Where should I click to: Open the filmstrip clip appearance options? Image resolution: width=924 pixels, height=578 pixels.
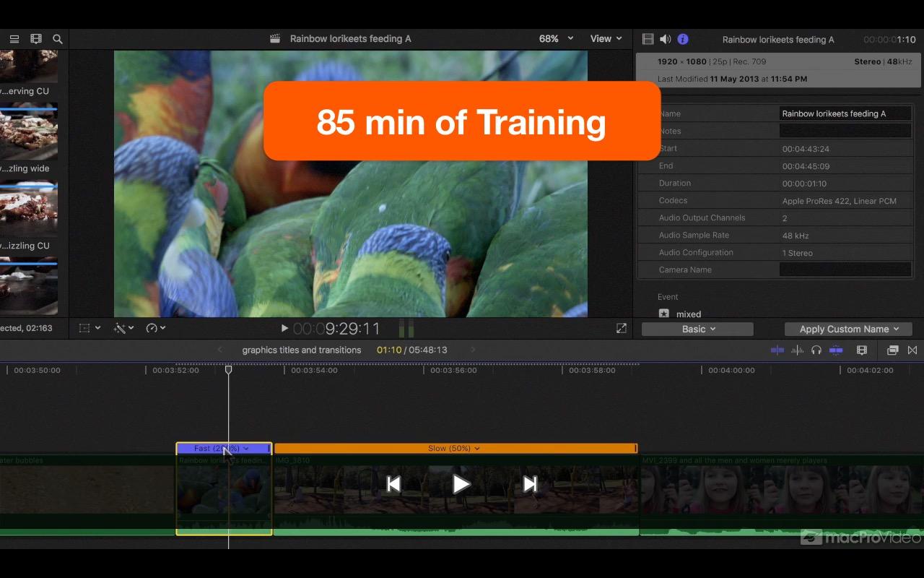point(35,39)
